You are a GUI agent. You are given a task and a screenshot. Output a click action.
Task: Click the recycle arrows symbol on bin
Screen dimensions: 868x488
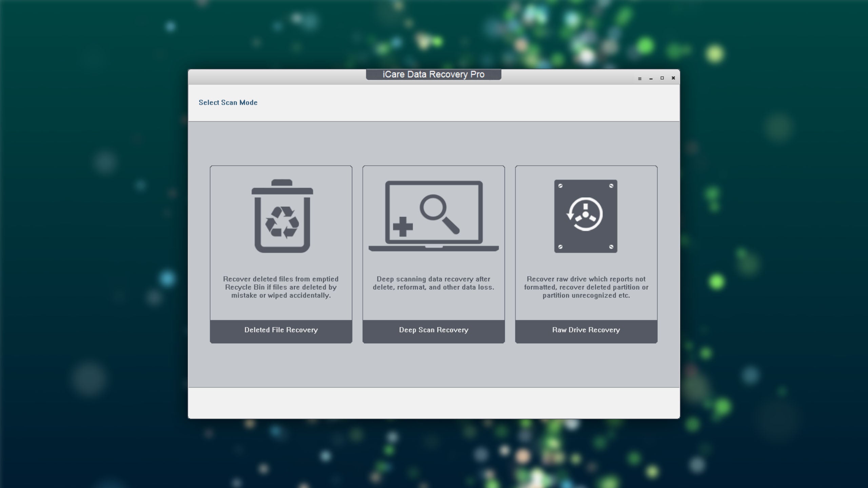[x=282, y=222]
